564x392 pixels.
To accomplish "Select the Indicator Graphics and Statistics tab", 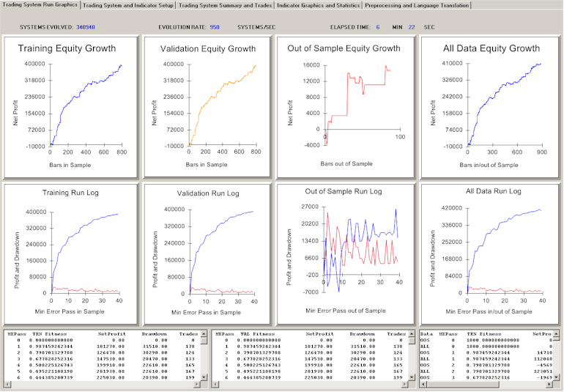I will (318, 5).
